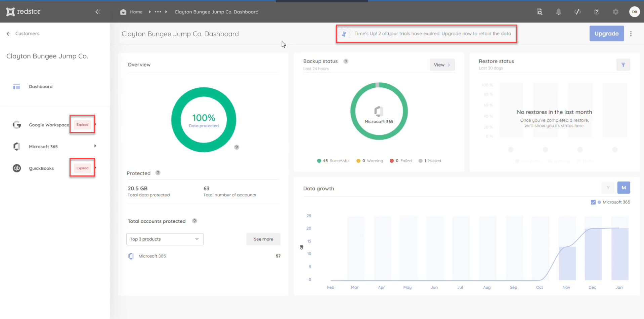Open the notifications bell
Image resolution: width=644 pixels, height=319 pixels.
point(558,12)
